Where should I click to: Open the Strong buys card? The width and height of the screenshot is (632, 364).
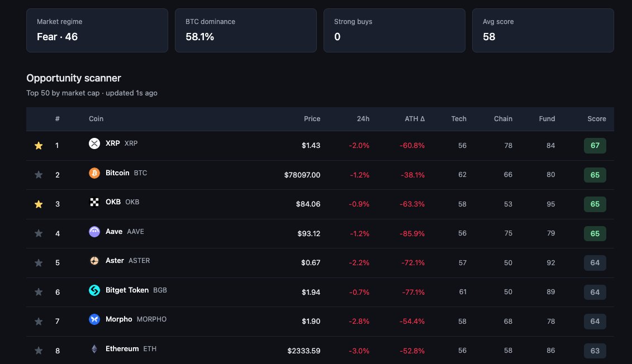[x=394, y=31]
